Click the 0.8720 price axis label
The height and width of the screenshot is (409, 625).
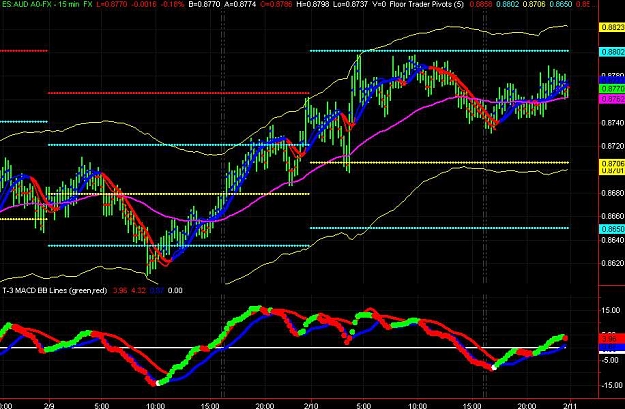pos(613,146)
